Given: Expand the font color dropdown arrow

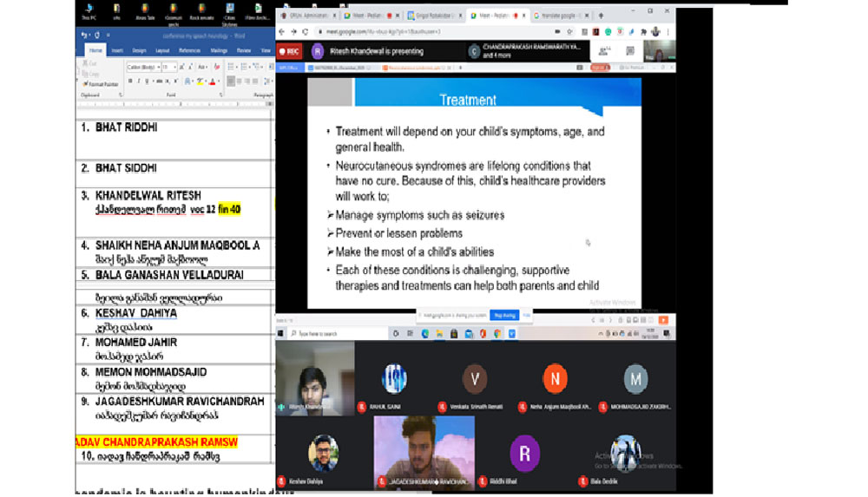Looking at the screenshot, I should (217, 81).
